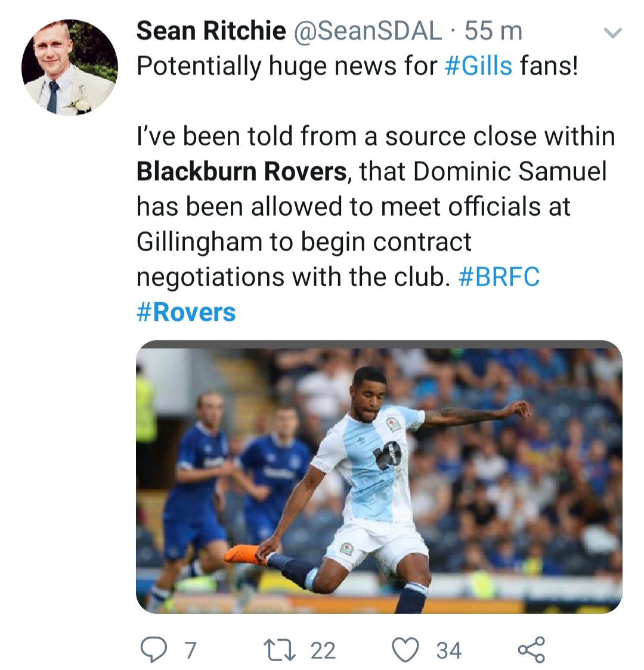The height and width of the screenshot is (670, 644).
Task: Expand the tweet options chevron menu
Action: (x=612, y=33)
